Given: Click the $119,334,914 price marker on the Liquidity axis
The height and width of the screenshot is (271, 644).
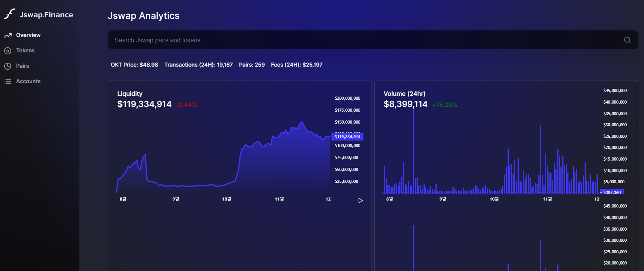Looking at the screenshot, I should (x=347, y=137).
